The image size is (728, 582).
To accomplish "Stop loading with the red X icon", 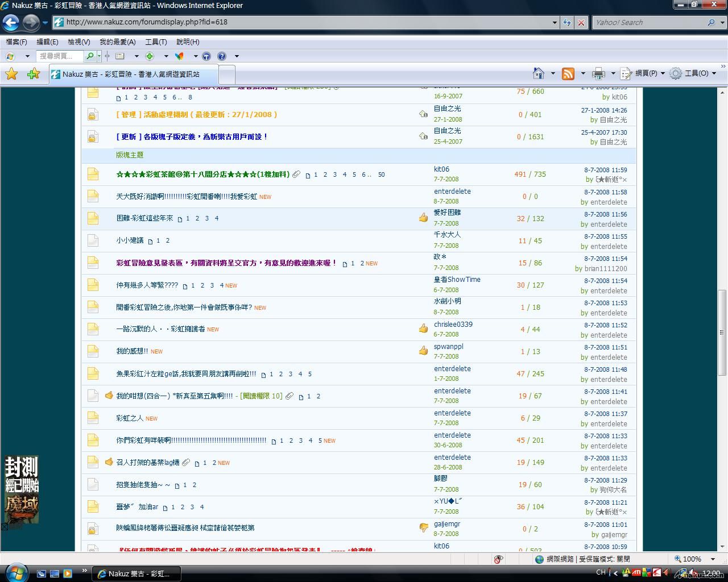I will point(581,23).
